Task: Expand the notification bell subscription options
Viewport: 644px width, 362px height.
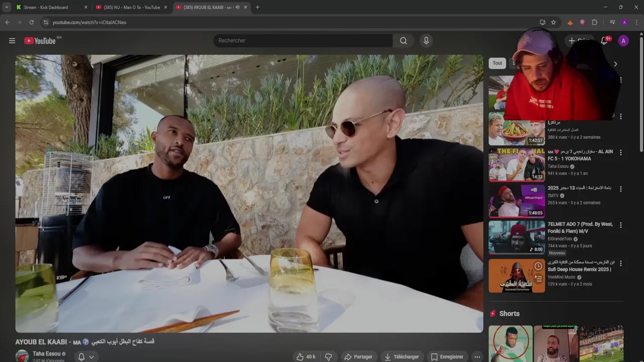Action: 92,356
